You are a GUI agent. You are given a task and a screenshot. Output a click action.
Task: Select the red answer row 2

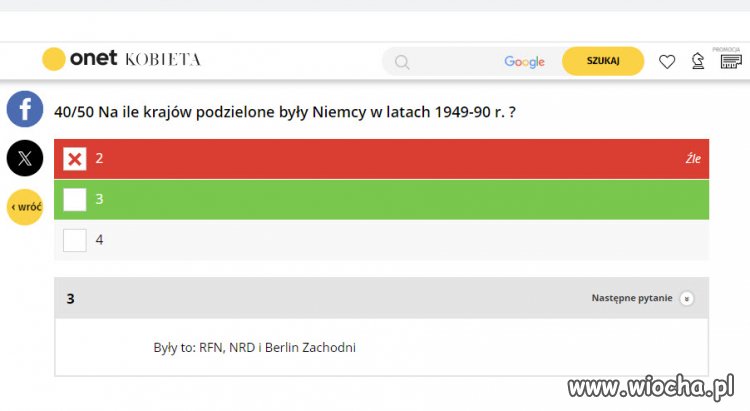pos(381,159)
